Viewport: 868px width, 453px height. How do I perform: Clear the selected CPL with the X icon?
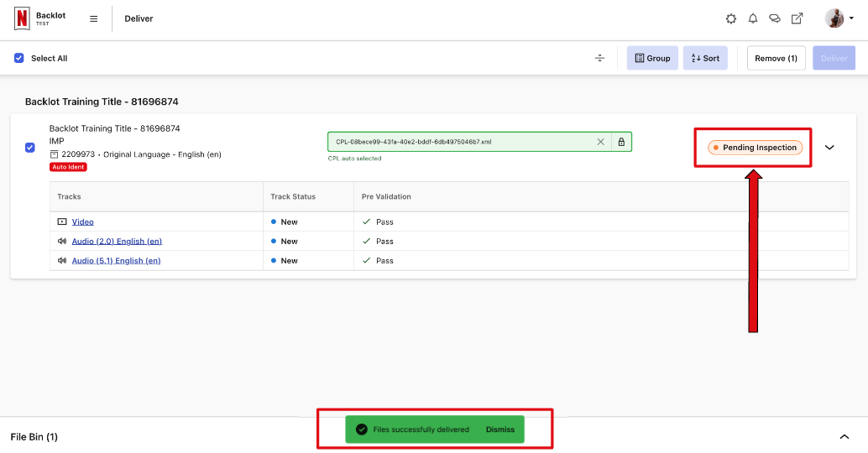[600, 142]
